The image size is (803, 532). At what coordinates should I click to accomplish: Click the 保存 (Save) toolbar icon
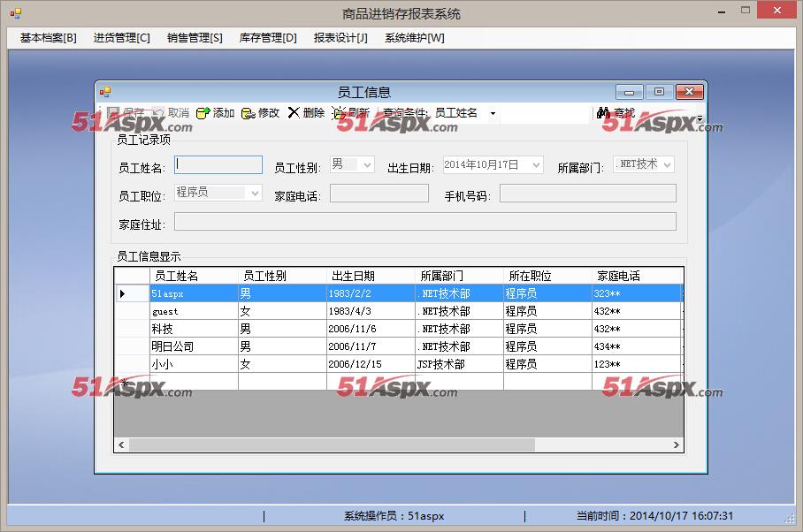coord(113,113)
